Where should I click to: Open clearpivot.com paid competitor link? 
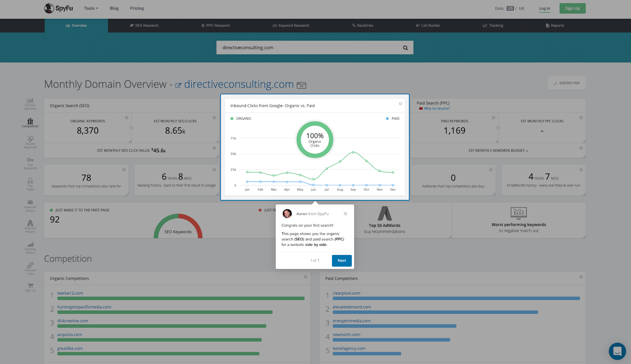346,293
